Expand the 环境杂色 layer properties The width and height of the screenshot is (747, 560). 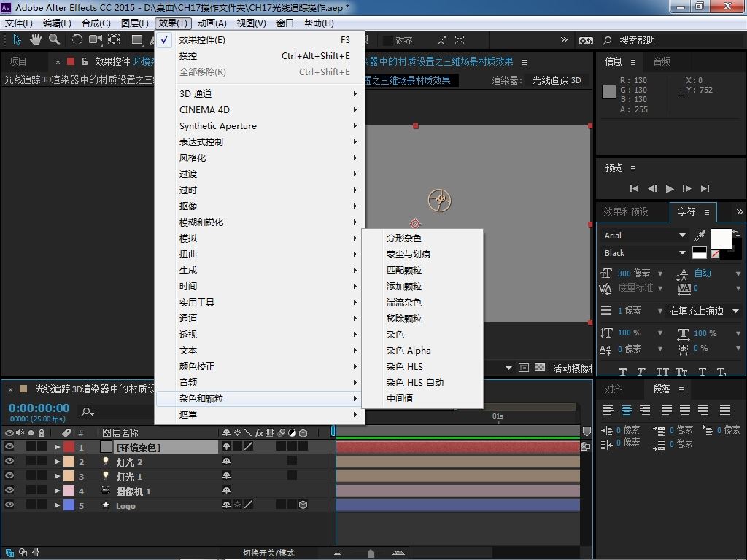[x=57, y=447]
